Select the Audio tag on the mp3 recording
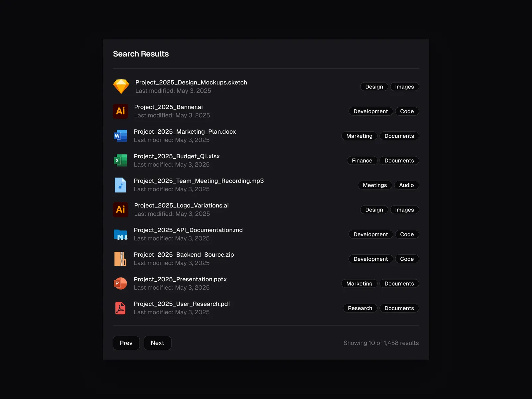The image size is (532, 399). (406, 185)
